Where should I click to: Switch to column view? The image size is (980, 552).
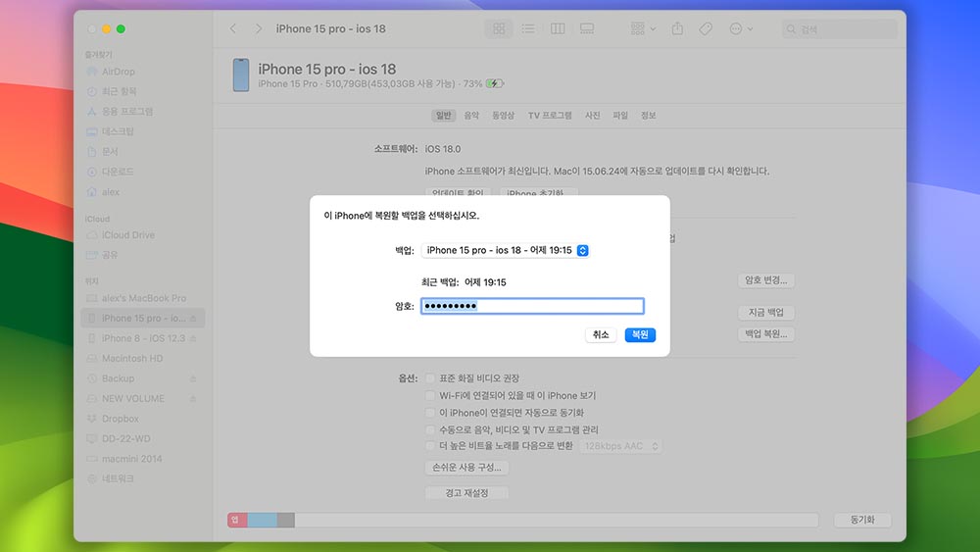[x=558, y=28]
